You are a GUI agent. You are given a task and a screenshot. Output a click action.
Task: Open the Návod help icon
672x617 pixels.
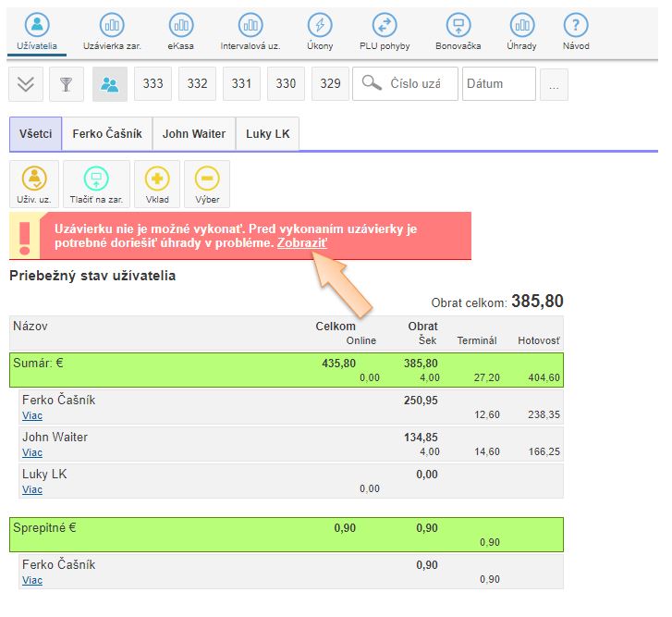(576, 26)
